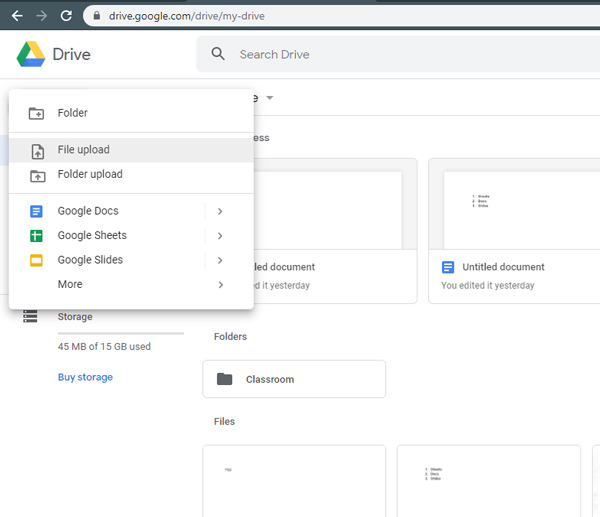The width and height of the screenshot is (600, 517).
Task: Open the Classroom folder
Action: click(293, 379)
